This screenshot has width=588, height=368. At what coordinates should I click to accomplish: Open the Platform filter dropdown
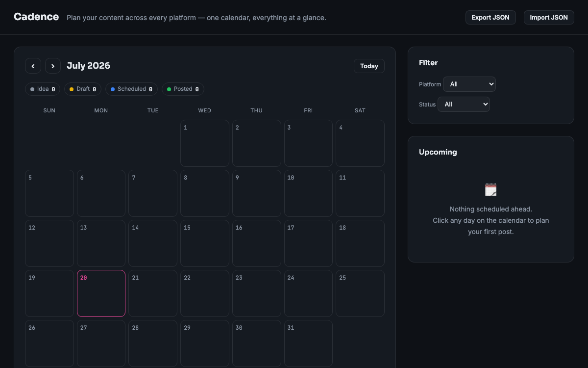pyautogui.click(x=469, y=84)
